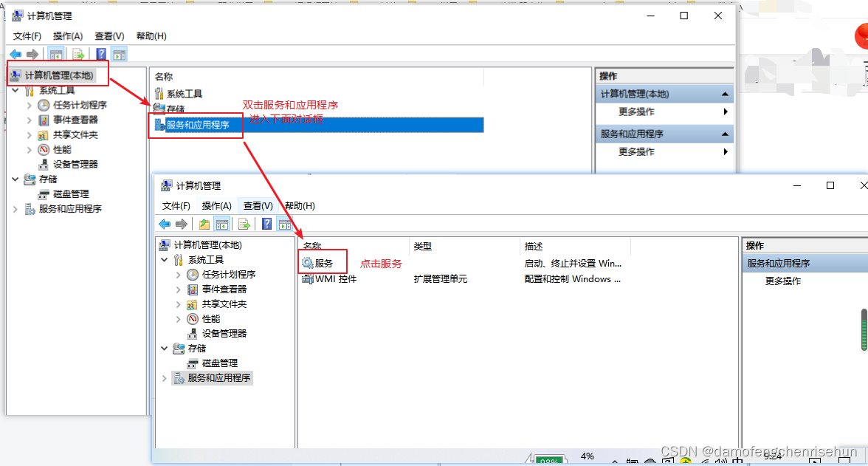Collapse 系统工具 in the second window tree
The image size is (868, 466).
[165, 259]
